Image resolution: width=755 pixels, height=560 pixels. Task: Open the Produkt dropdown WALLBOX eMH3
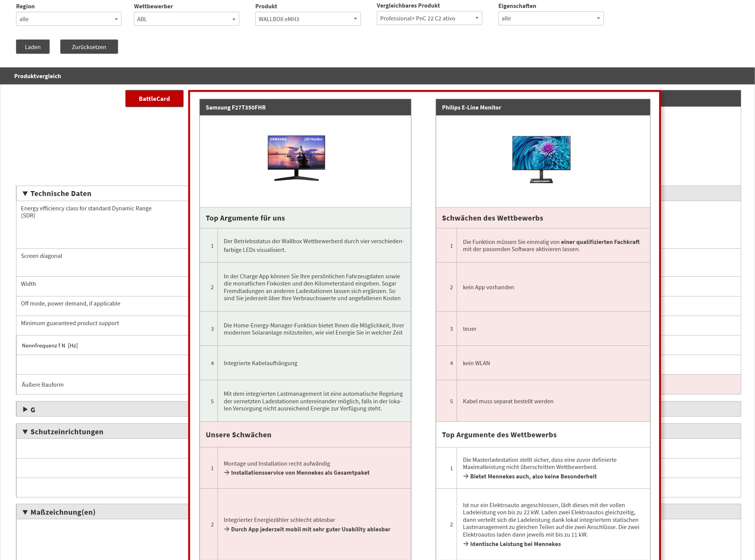click(x=308, y=19)
